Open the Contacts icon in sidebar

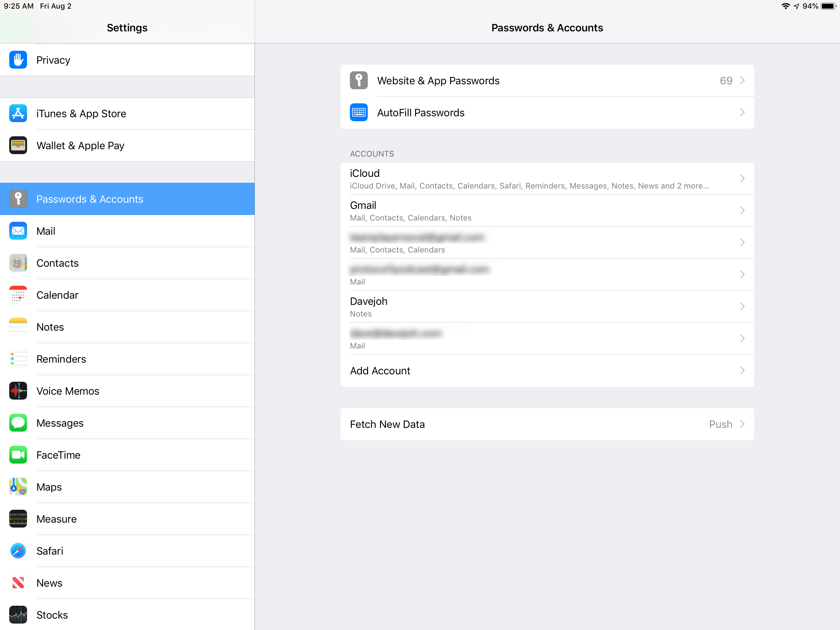pyautogui.click(x=18, y=263)
